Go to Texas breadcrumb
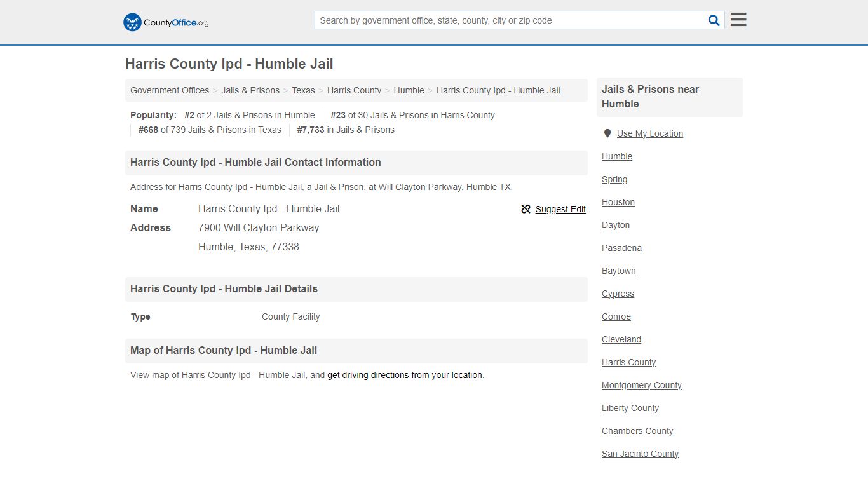 tap(303, 90)
